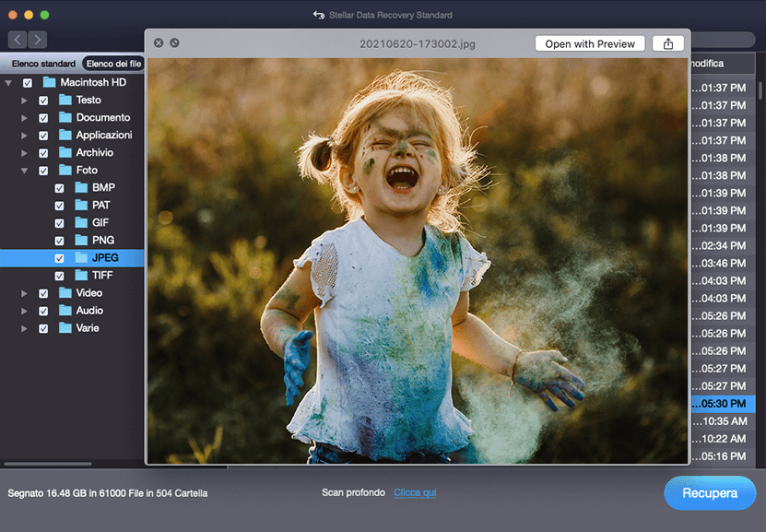Uncheck the Audio folder checkbox
The width and height of the screenshot is (766, 532).
(x=43, y=311)
